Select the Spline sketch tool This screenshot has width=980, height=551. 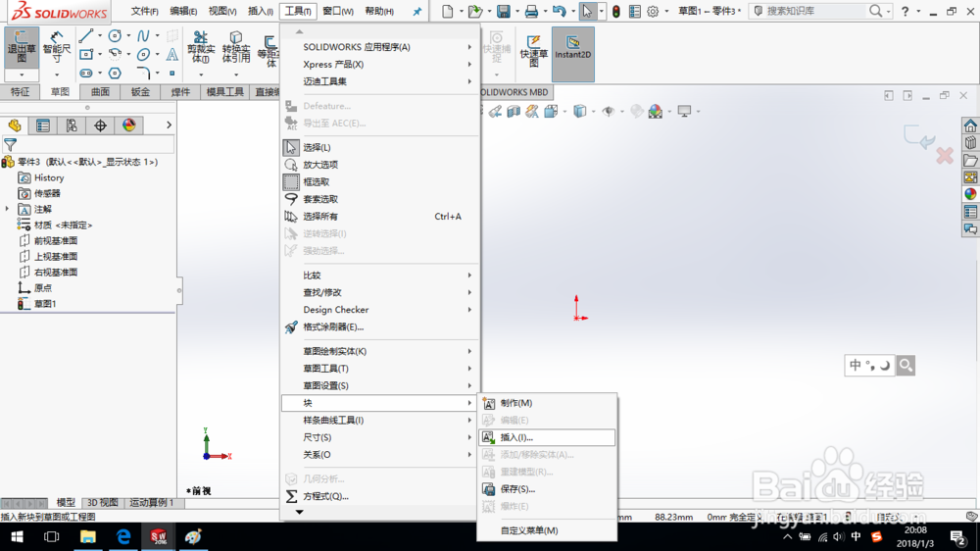(143, 35)
